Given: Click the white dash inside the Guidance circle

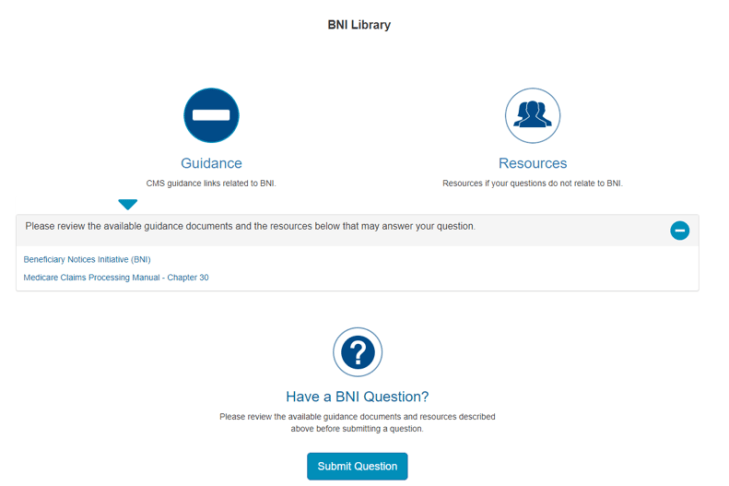Looking at the screenshot, I should (x=211, y=116).
